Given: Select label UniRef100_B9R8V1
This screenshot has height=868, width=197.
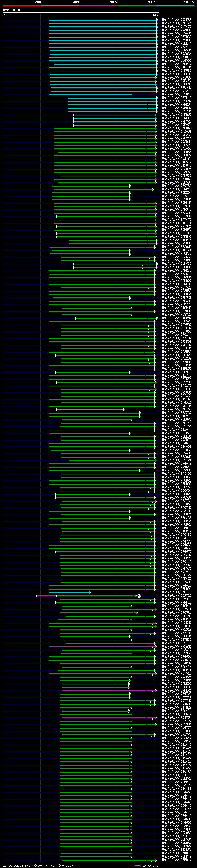Looking at the screenshot, I should (176, 494).
